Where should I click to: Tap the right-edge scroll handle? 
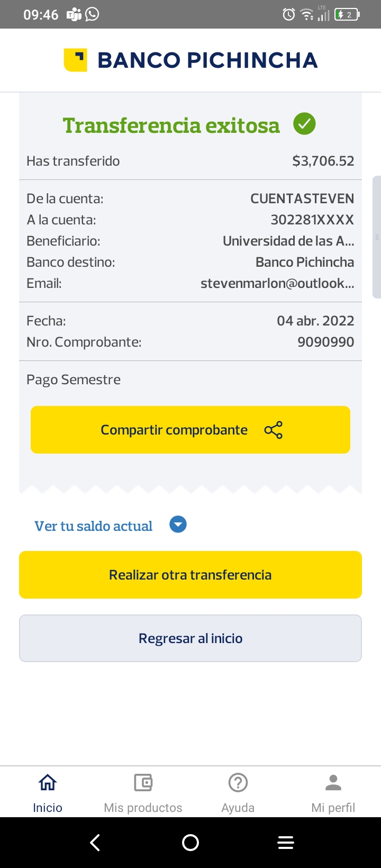click(x=377, y=237)
